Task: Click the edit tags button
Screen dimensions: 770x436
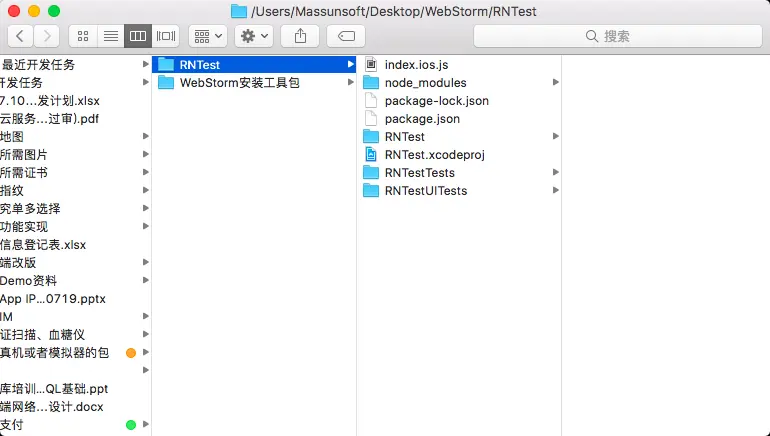Action: click(346, 36)
